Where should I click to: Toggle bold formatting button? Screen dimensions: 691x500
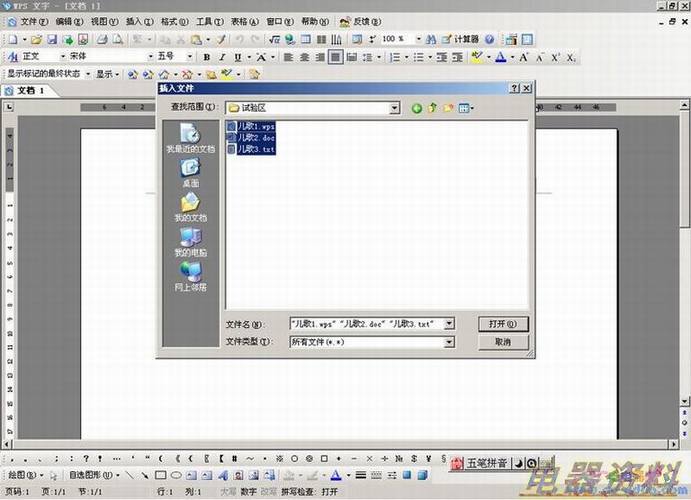[207, 57]
